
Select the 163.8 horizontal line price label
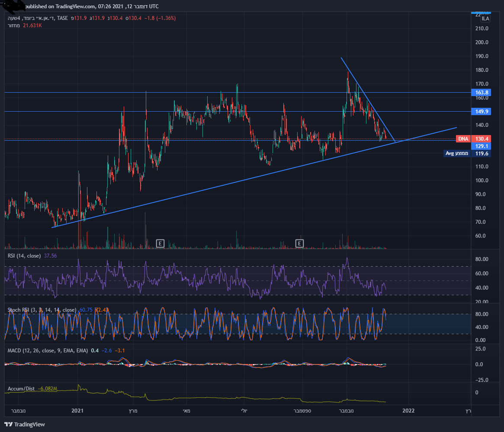pos(481,93)
